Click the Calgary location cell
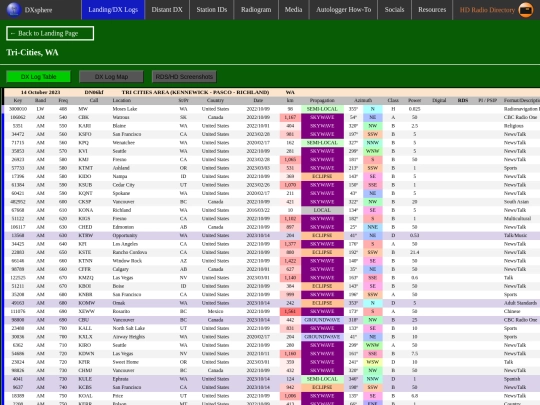The height and width of the screenshot is (405, 540). [120, 269]
